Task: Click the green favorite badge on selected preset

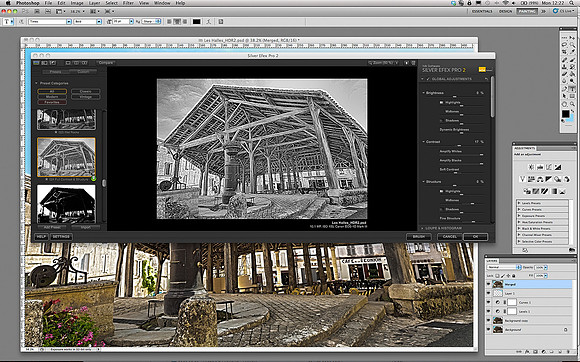Action: (x=93, y=179)
